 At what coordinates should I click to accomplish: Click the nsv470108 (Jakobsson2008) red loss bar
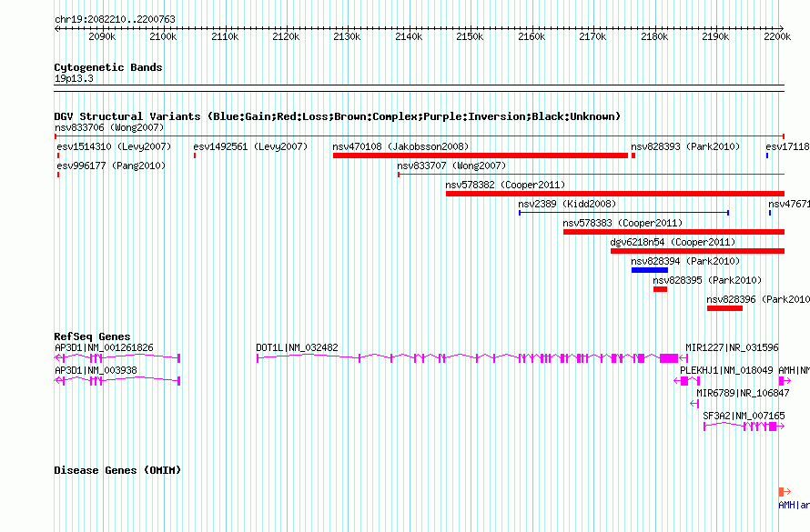tap(481, 156)
